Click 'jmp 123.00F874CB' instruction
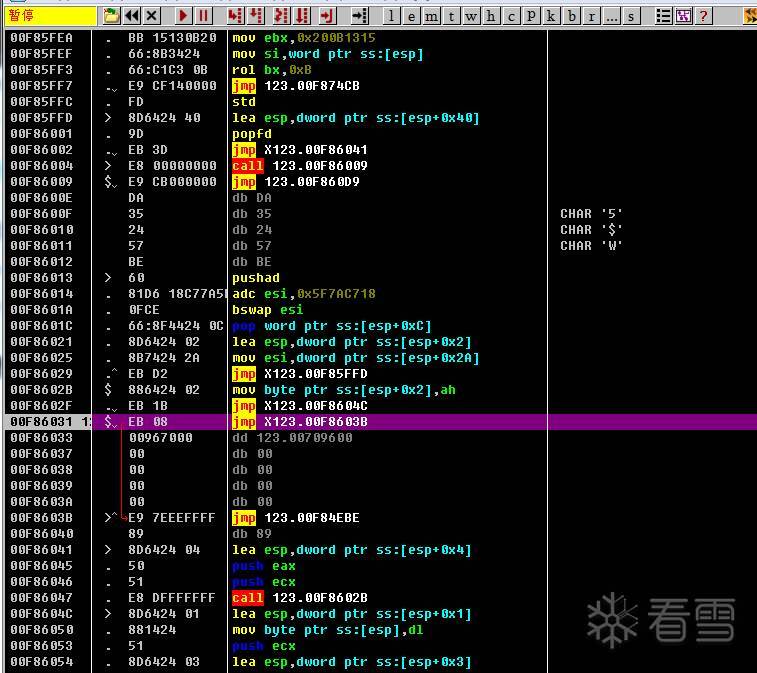757x673 pixels. click(x=295, y=86)
